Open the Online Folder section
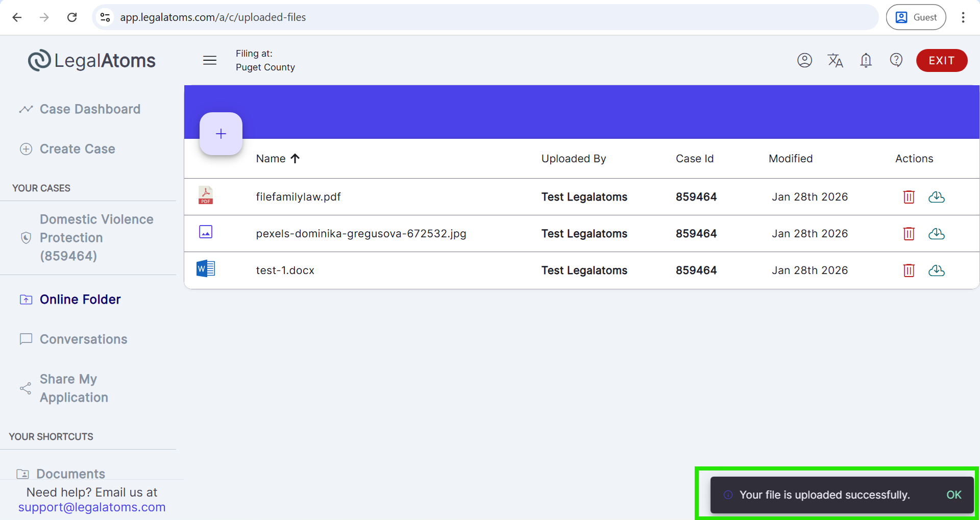The image size is (980, 520). pos(80,300)
